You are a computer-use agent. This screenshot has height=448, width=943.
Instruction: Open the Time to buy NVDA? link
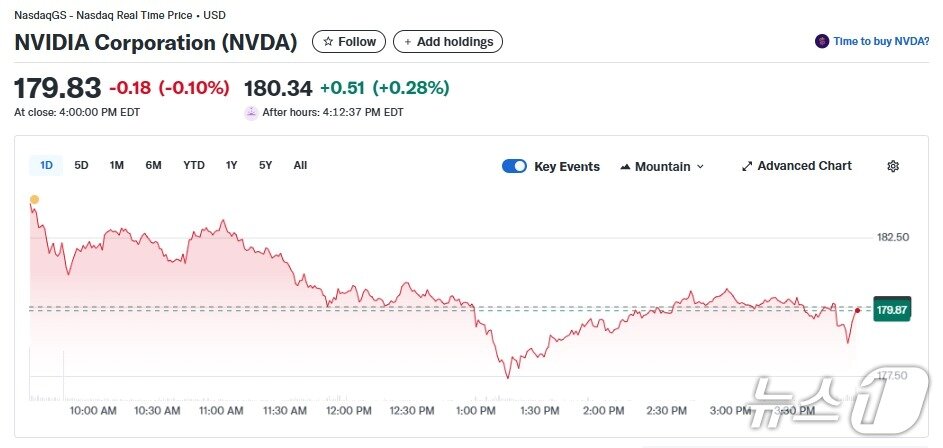pos(881,42)
